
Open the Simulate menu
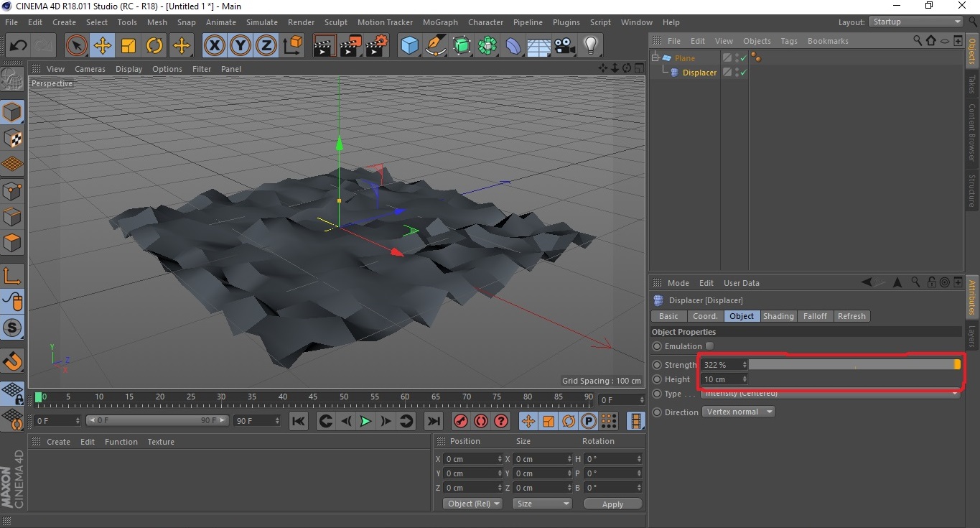(x=262, y=22)
